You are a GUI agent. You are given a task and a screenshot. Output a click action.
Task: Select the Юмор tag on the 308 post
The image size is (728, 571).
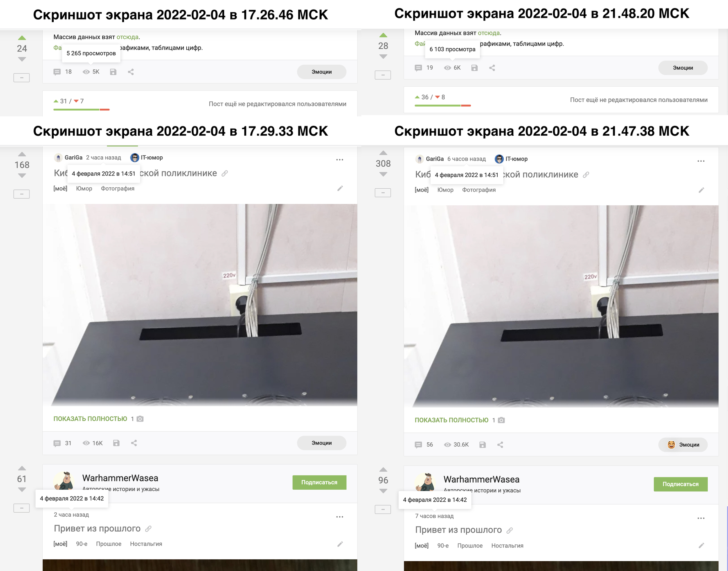(445, 190)
